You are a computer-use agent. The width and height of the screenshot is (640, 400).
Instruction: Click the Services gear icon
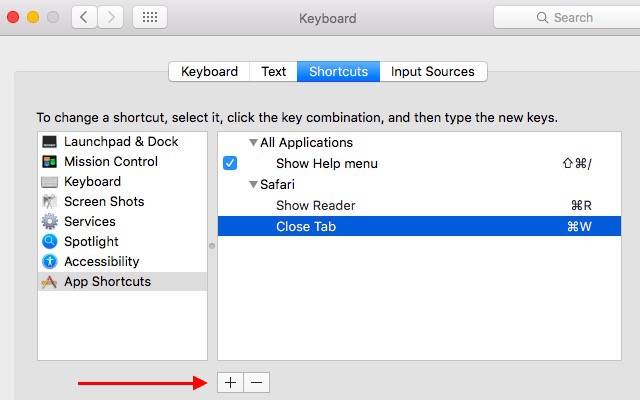pyautogui.click(x=49, y=222)
